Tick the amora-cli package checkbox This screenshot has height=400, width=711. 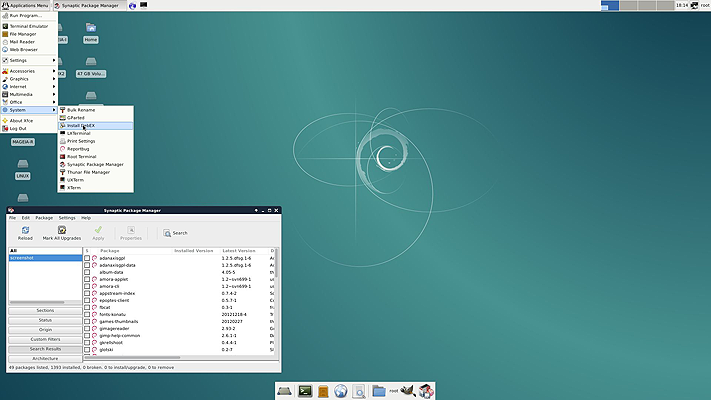pos(87,286)
